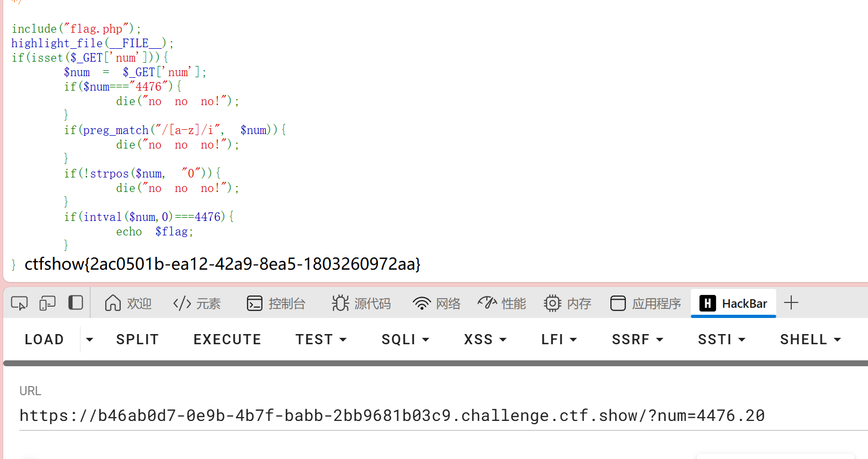The height and width of the screenshot is (459, 868).
Task: Expand the LOAD dropdown arrow
Action: [90, 339]
